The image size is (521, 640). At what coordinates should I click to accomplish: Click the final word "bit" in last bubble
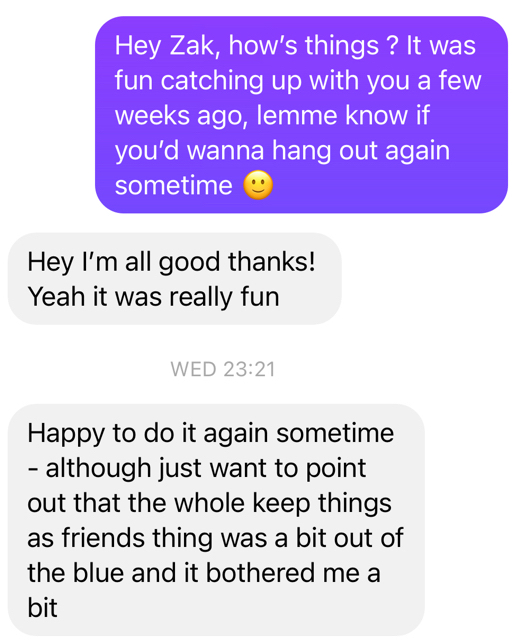coord(42,607)
